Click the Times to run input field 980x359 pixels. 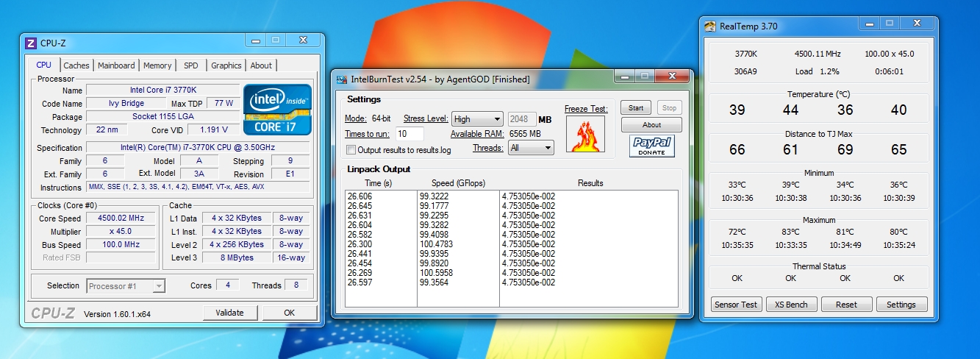tap(409, 134)
